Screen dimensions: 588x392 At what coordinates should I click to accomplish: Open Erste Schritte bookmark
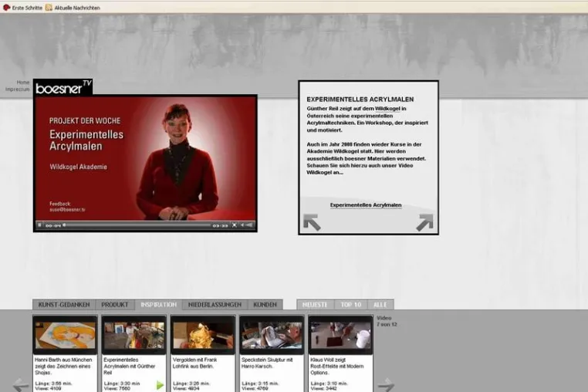tap(23, 8)
